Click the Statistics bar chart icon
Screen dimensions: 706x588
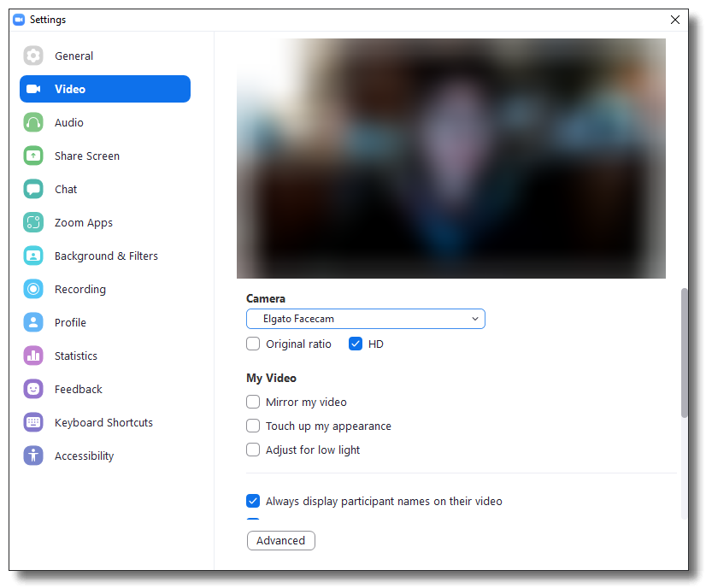pos(33,356)
